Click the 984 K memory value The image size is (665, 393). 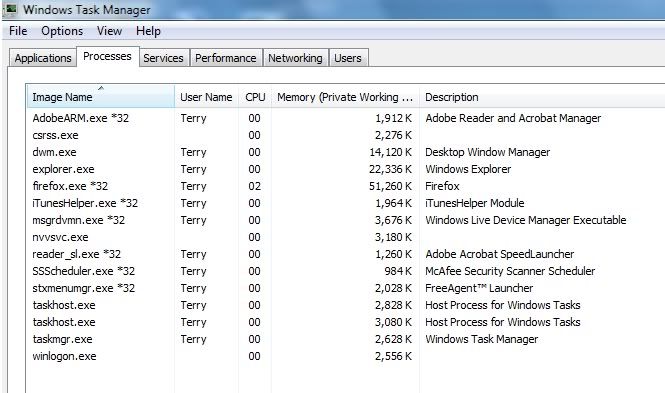398,271
